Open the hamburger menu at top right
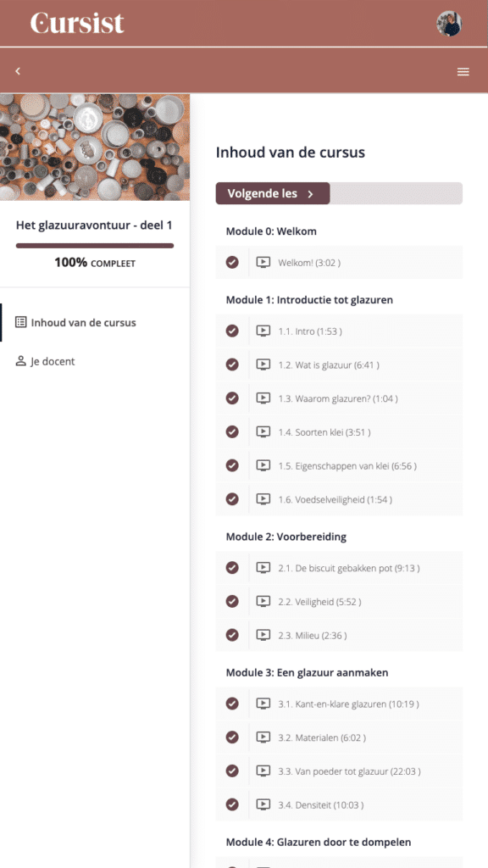The image size is (488, 868). [463, 72]
